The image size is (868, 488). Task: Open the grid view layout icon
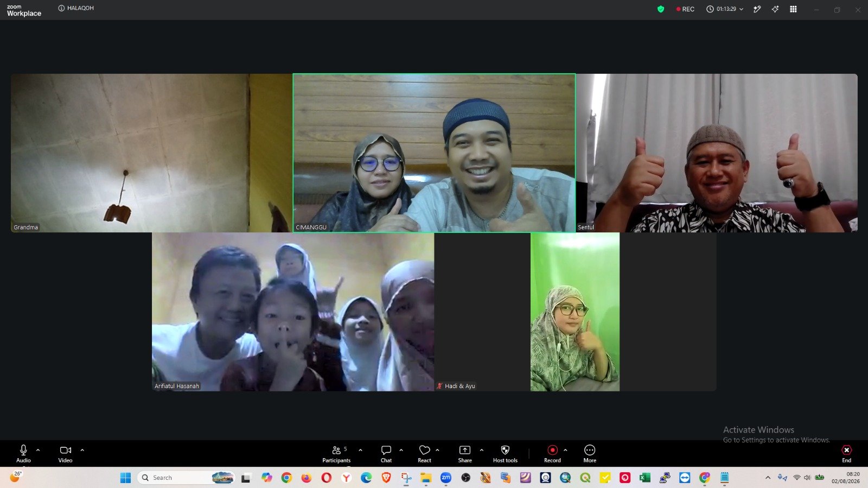point(793,9)
